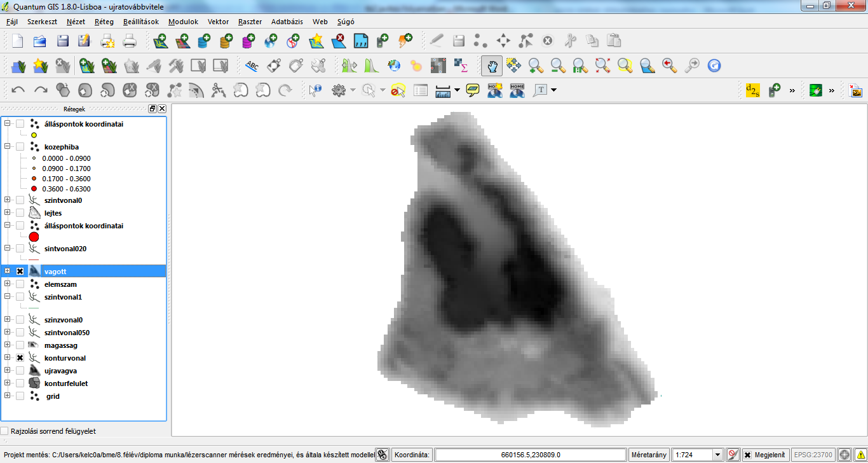868x463 pixels.
Task: Add PostGIS layer blue database icon
Action: click(x=205, y=41)
